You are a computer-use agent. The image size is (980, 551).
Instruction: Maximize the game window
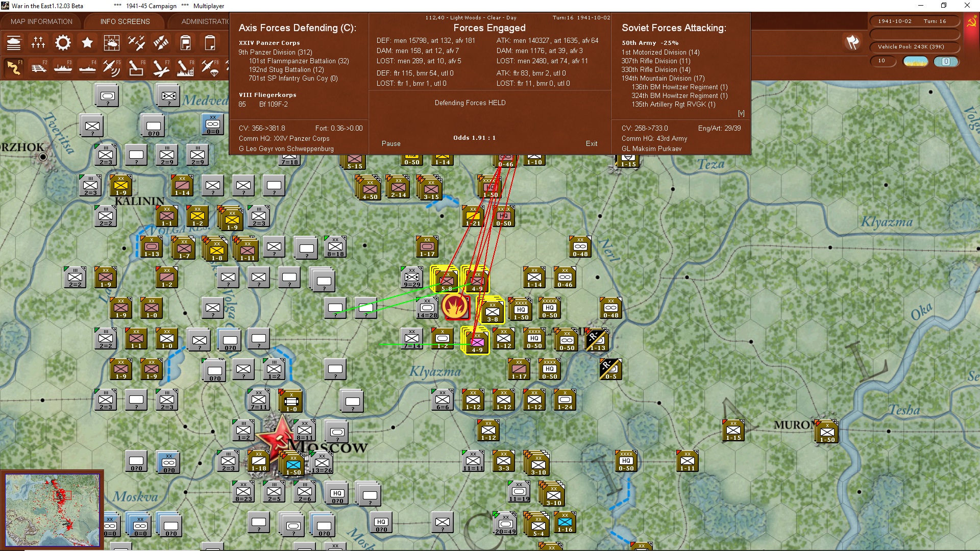click(944, 6)
